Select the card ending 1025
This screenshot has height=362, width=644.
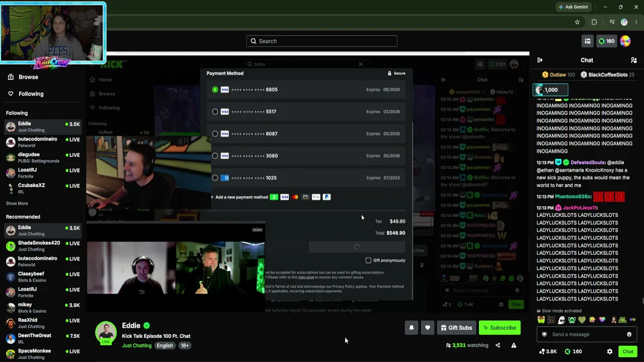307,178
